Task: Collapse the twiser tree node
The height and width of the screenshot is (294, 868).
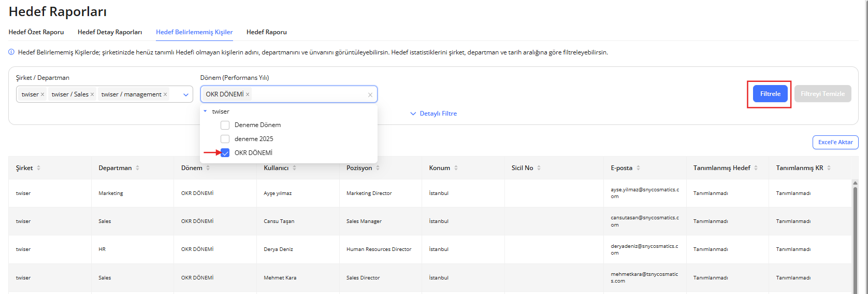Action: pos(205,111)
